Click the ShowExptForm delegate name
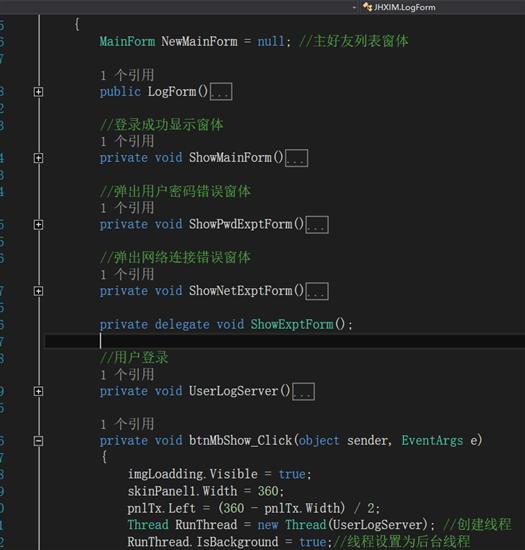The width and height of the screenshot is (525, 550). (x=292, y=324)
